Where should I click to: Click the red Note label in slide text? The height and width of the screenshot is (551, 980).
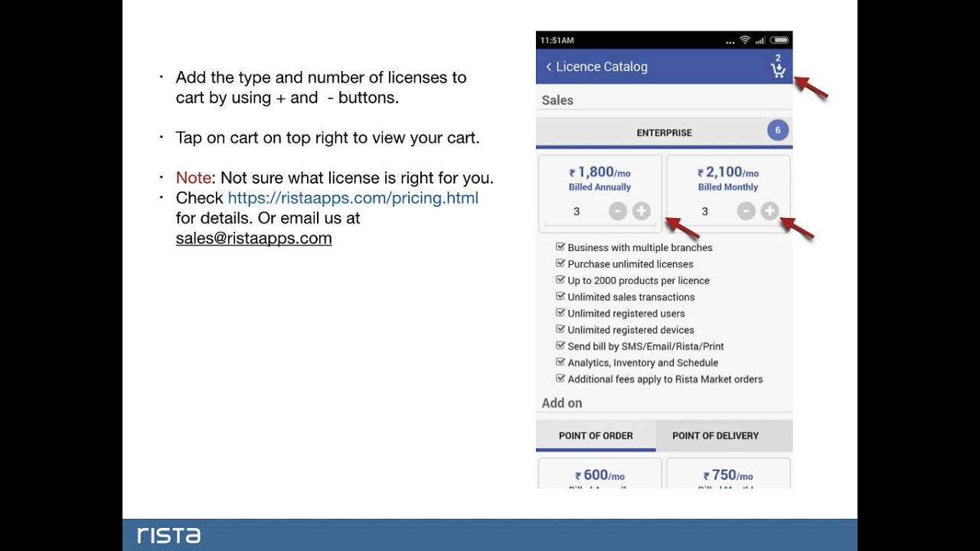[x=193, y=178]
